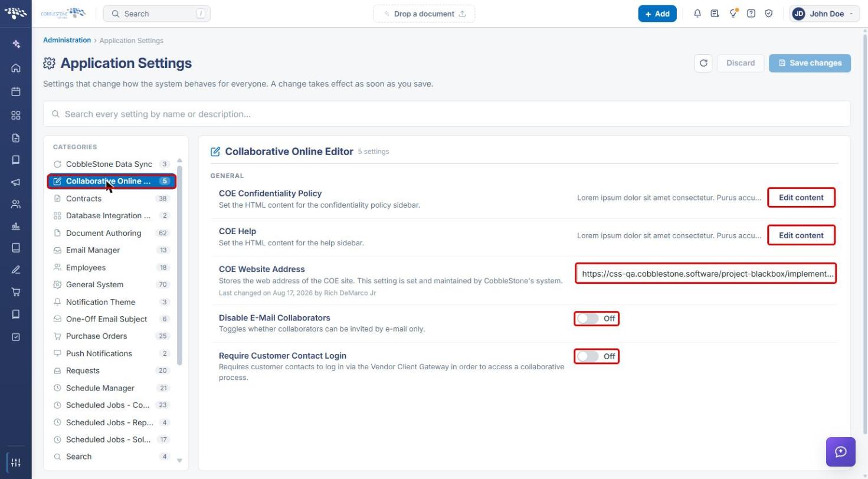Viewport: 868px width, 479px height.
Task: Click Edit content for COE Help
Action: [x=801, y=235]
